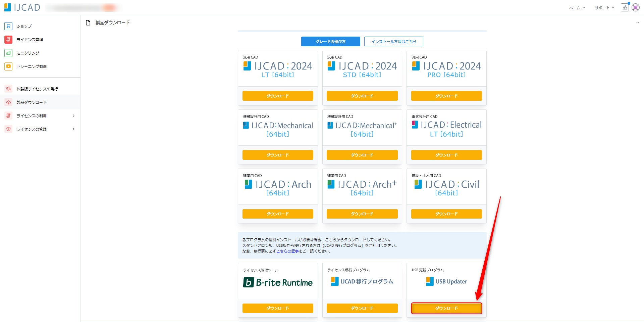Open the こちらの記事 link
Viewport: 644px width, 322px height.
point(287,251)
